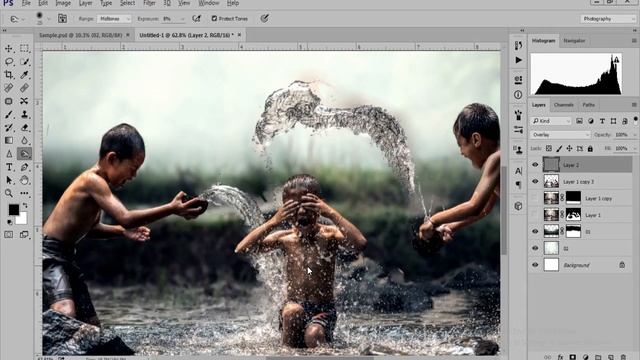Switch to the Channels tab
The width and height of the screenshot is (640, 360).
(564, 105)
